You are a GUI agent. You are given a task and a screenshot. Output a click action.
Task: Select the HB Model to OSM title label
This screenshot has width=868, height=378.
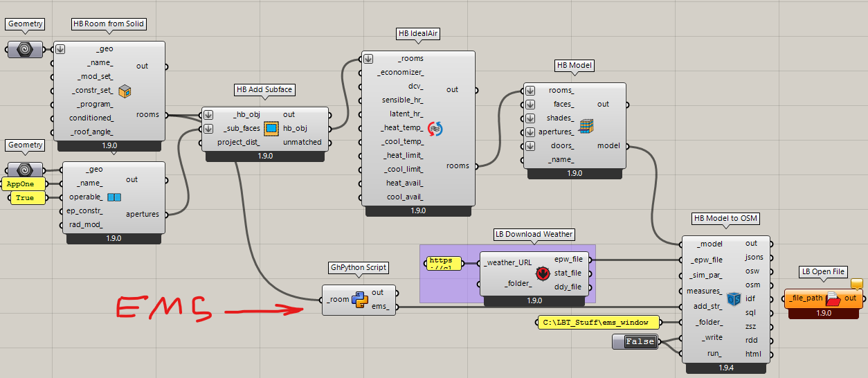tap(725, 219)
